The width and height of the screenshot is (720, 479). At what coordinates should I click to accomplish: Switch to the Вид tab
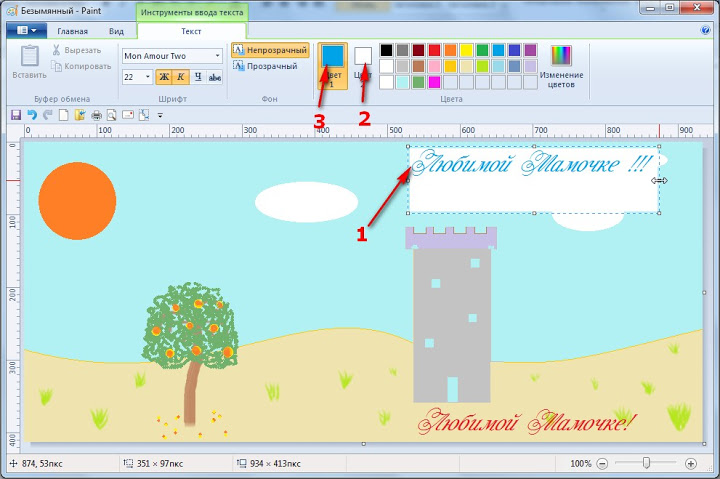click(x=116, y=31)
